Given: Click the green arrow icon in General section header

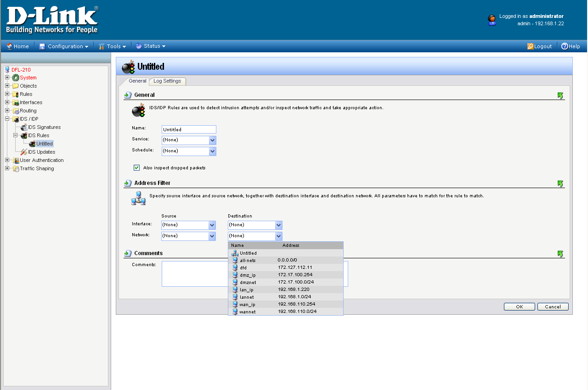Looking at the screenshot, I should pyautogui.click(x=560, y=95).
